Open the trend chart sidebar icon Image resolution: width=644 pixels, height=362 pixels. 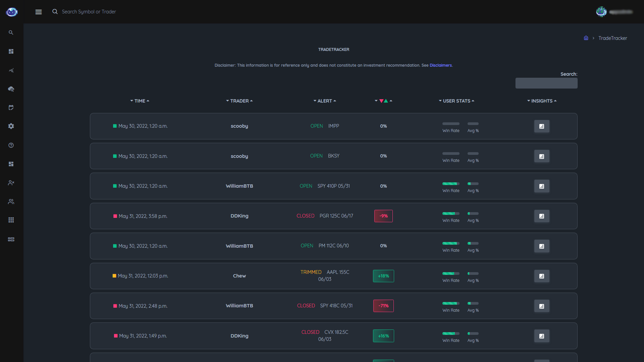(11, 70)
